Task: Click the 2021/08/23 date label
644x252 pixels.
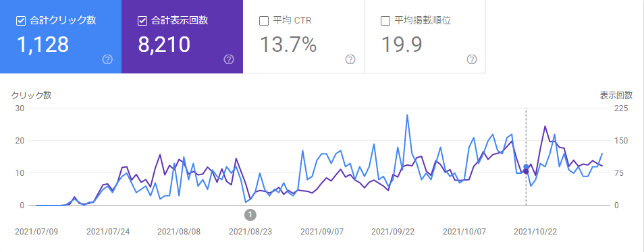Action: pyautogui.click(x=250, y=232)
